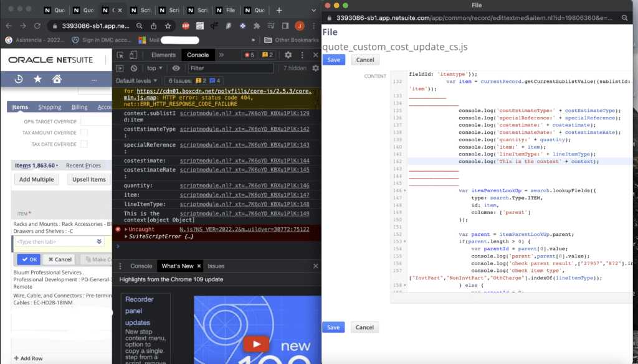This screenshot has width=638, height=364.
Task: Select the inspect element tool in DevTools
Action: [x=120, y=55]
